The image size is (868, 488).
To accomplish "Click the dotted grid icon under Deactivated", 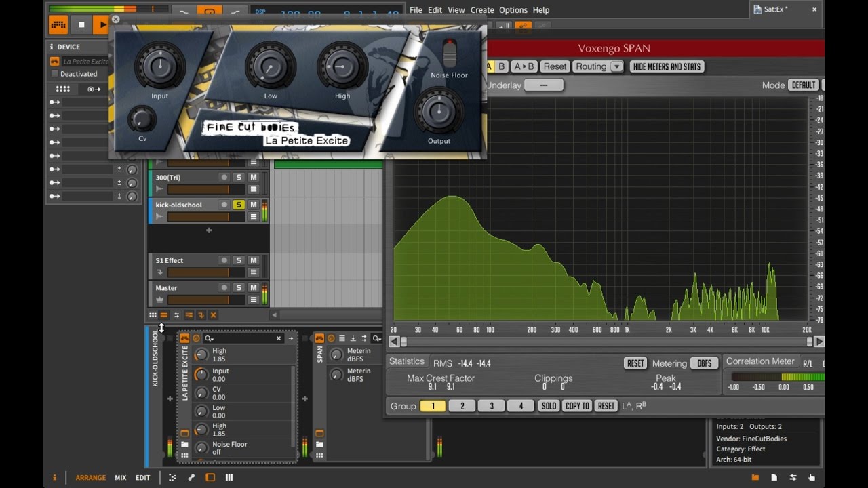I will tap(63, 89).
